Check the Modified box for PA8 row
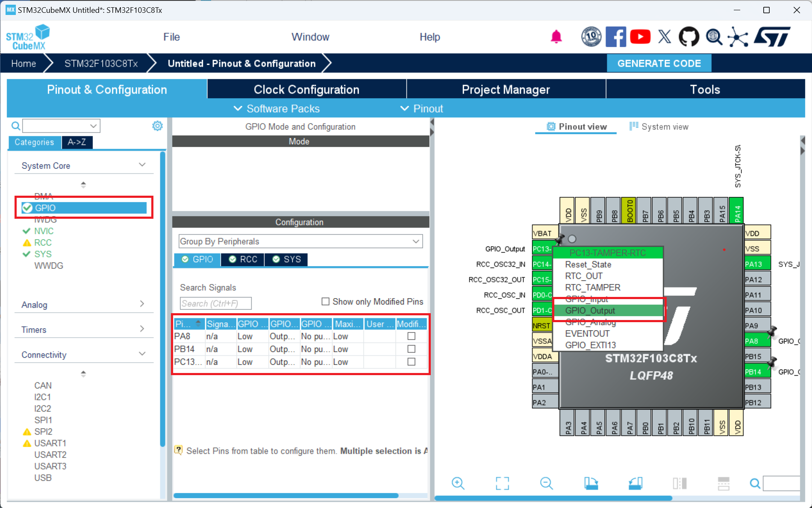The width and height of the screenshot is (812, 508). 412,336
